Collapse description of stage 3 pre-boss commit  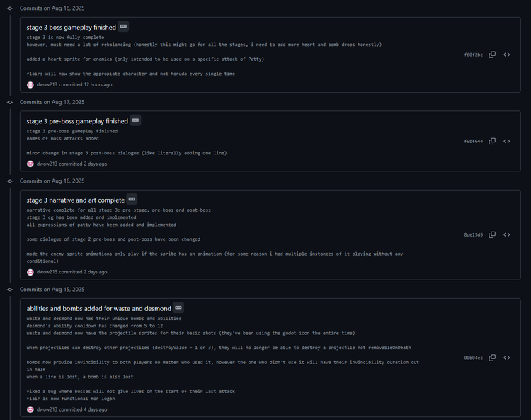(135, 120)
